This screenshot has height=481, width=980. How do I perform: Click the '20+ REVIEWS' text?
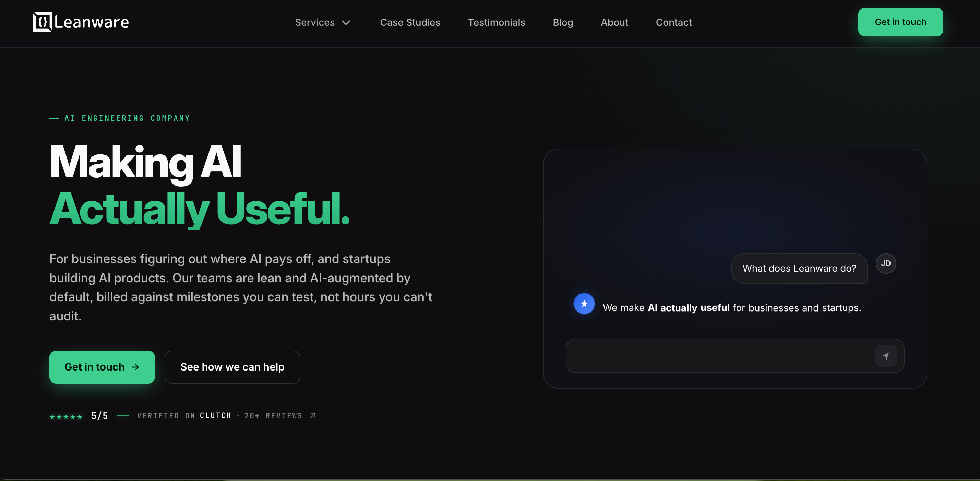[x=273, y=415]
